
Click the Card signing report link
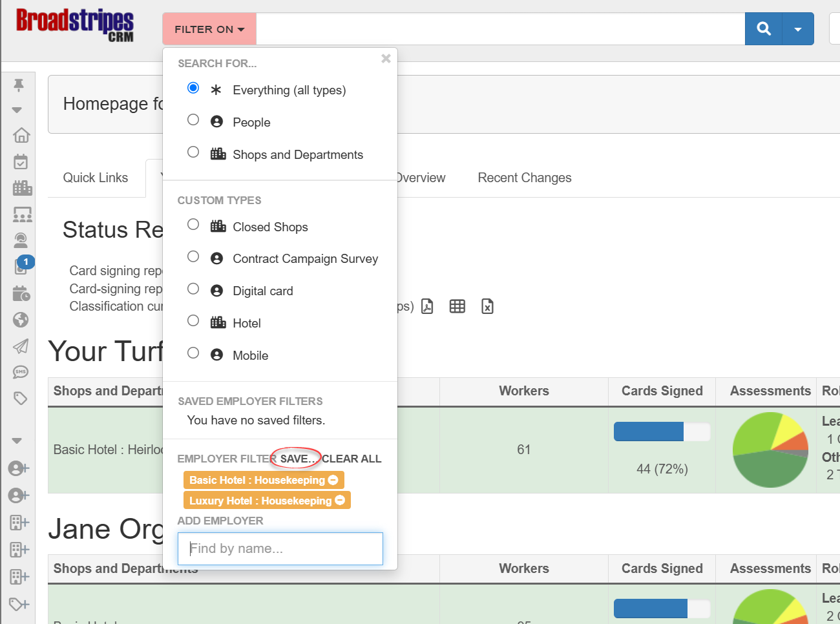coord(116,271)
